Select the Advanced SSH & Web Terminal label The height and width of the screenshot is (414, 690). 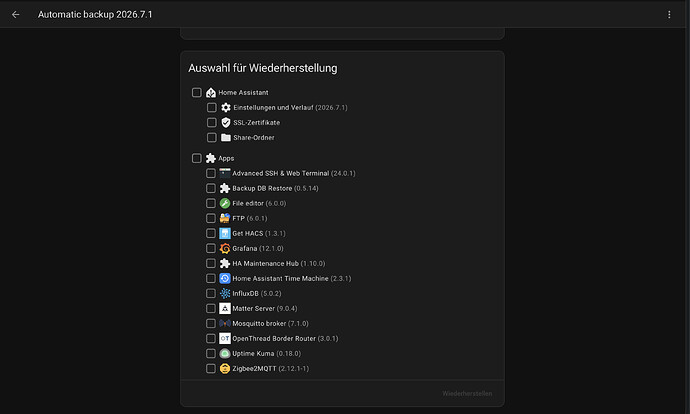tap(280, 173)
